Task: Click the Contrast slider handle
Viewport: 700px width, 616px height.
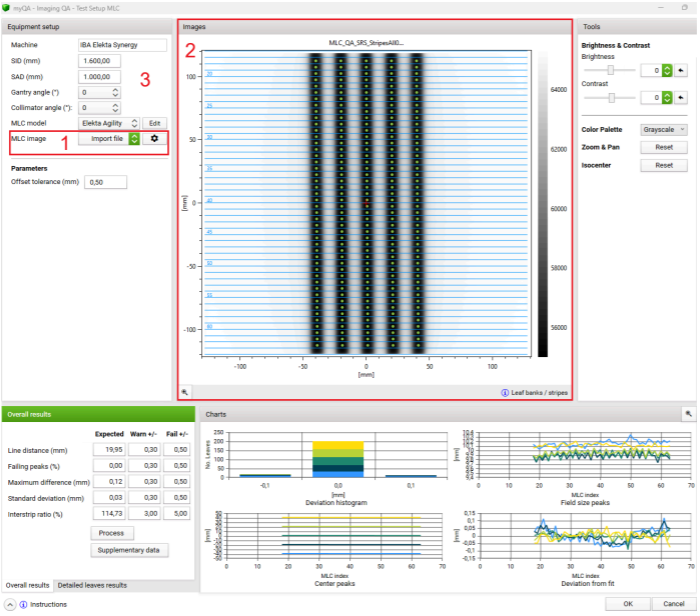Action: point(612,97)
